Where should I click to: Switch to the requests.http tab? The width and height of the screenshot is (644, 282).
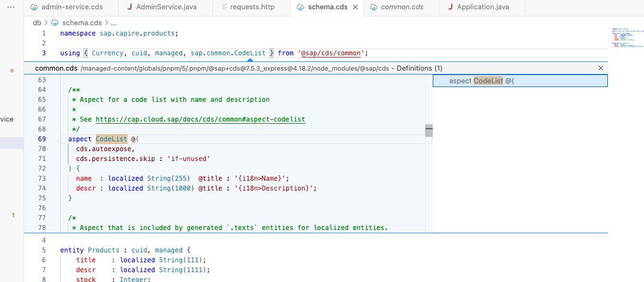pos(252,8)
